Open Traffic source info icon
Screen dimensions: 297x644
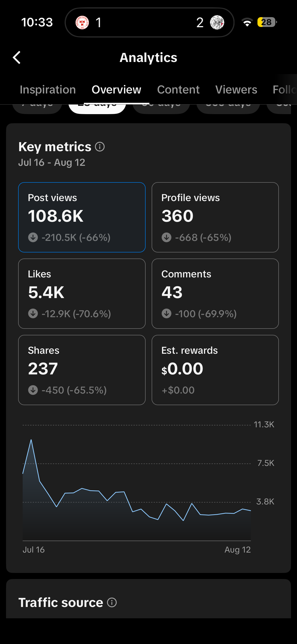click(x=112, y=602)
